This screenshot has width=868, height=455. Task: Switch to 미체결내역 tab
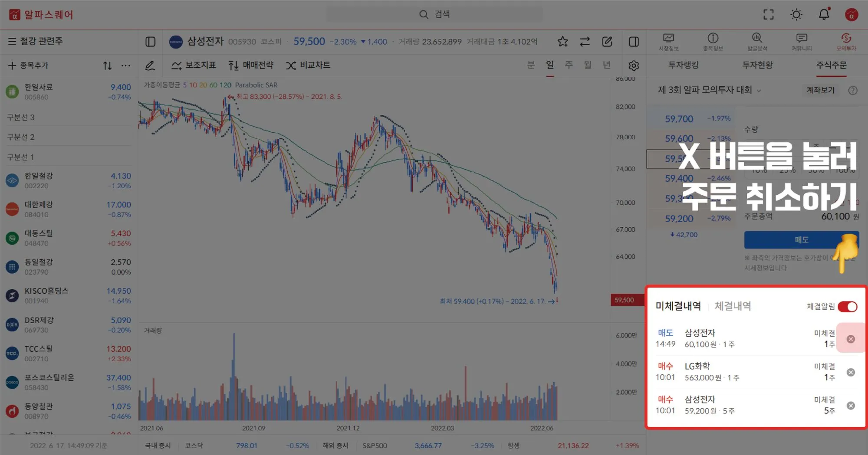pyautogui.click(x=678, y=306)
